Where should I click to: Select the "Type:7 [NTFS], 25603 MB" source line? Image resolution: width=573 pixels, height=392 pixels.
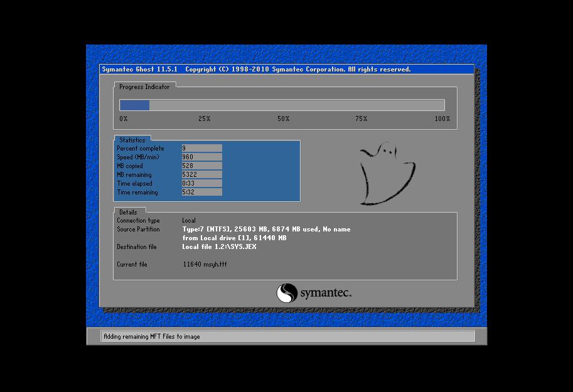tap(266, 229)
